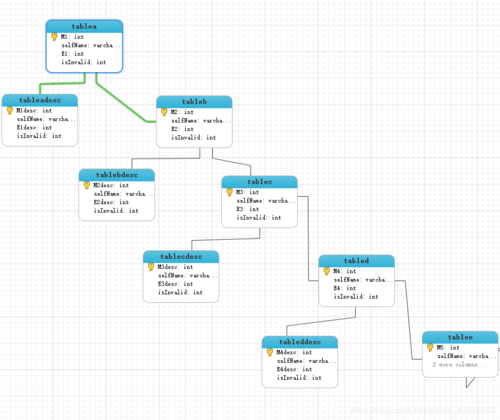Click the primary key icon in tablee

click(x=430, y=348)
